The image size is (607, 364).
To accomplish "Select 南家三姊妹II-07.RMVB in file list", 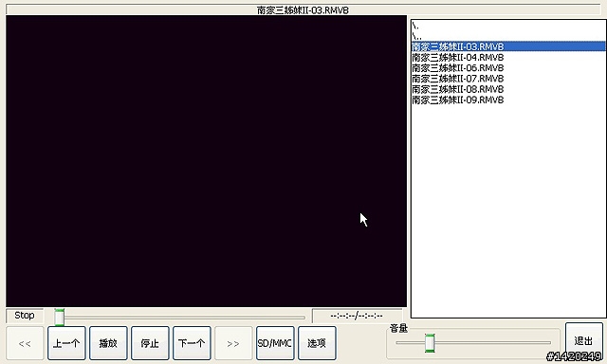I will point(508,79).
